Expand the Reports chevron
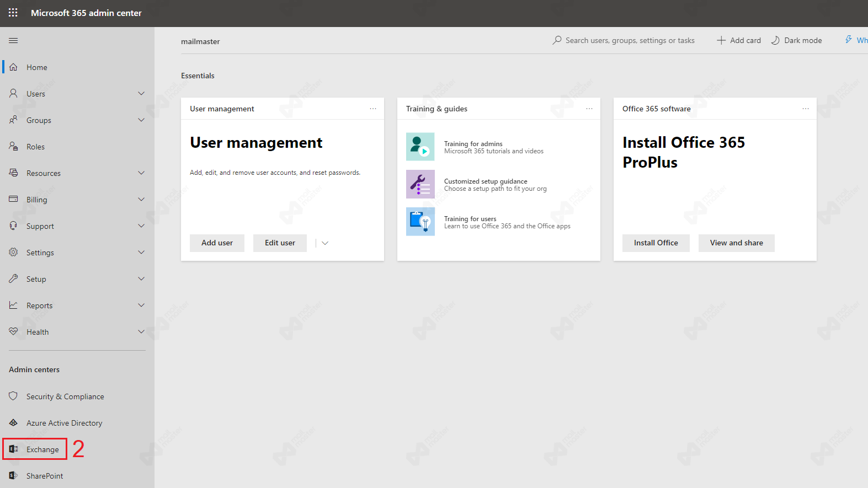The image size is (868, 488). 141,305
